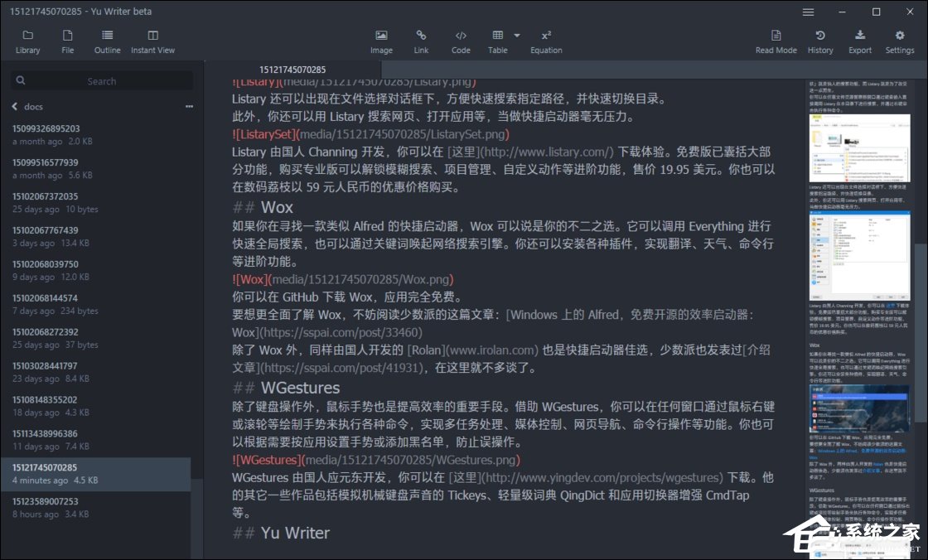Click the ## Yu Writer heading
This screenshot has width=928, height=560.
(x=281, y=533)
